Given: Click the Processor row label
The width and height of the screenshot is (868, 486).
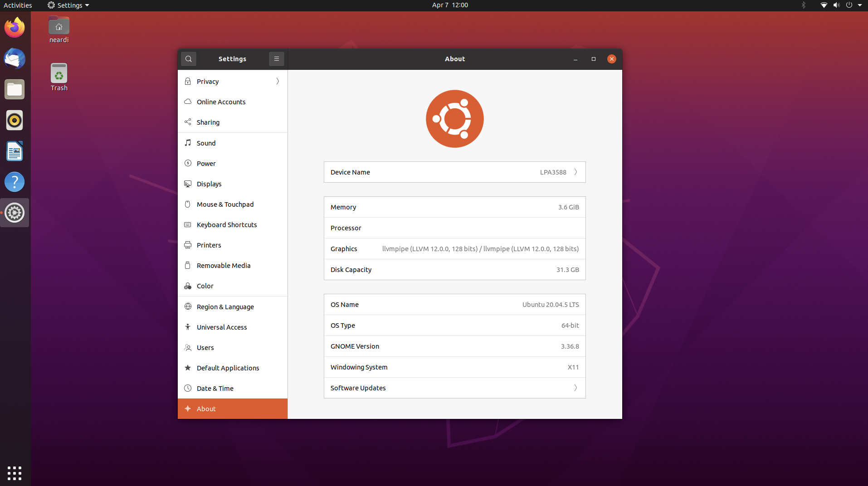Looking at the screenshot, I should (346, 228).
